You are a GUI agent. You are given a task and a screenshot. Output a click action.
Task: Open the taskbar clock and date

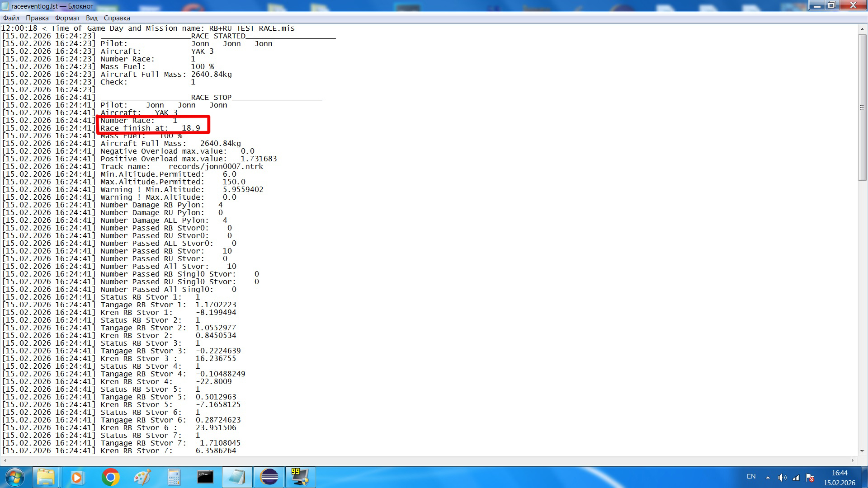tap(840, 478)
